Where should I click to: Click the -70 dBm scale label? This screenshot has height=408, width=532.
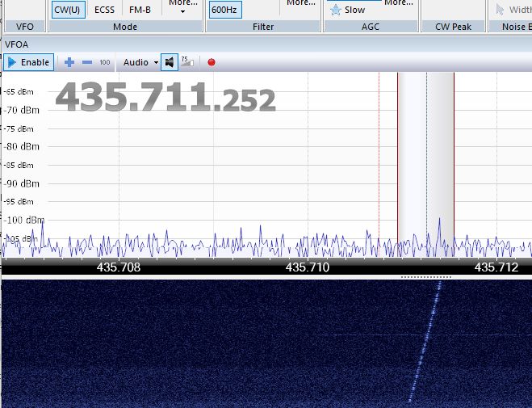pos(22,110)
